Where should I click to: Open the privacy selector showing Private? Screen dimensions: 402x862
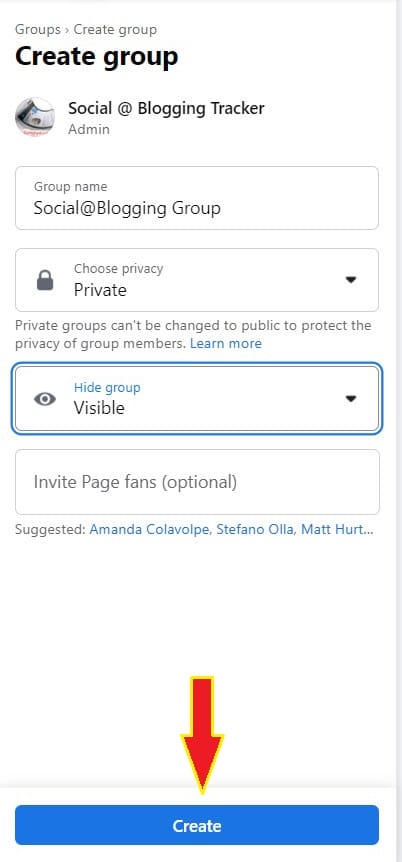click(197, 280)
